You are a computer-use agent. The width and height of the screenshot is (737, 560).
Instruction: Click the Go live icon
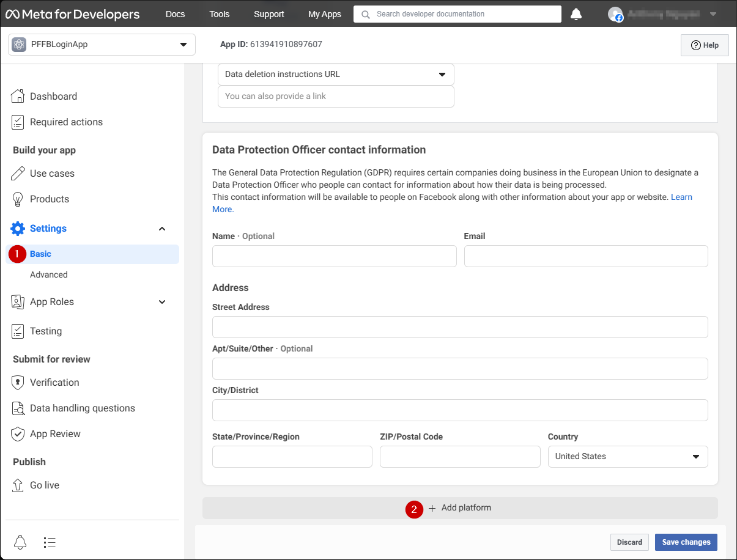17,485
